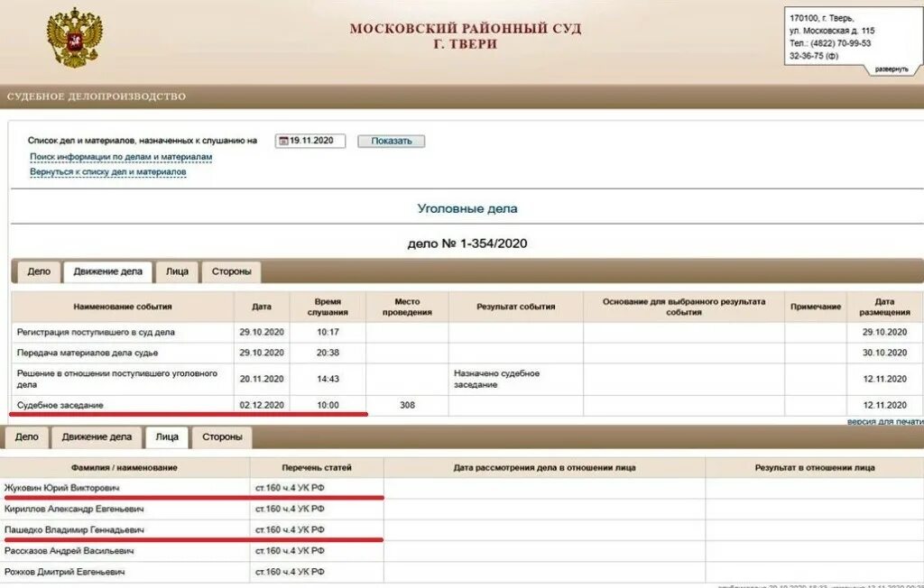Open the calendar icon in date field

pos(282,141)
